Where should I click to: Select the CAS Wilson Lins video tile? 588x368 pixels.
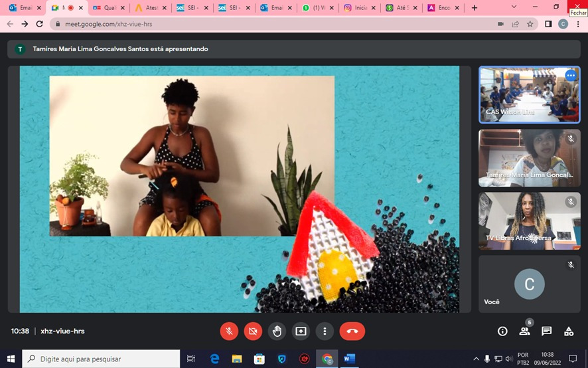(529, 94)
